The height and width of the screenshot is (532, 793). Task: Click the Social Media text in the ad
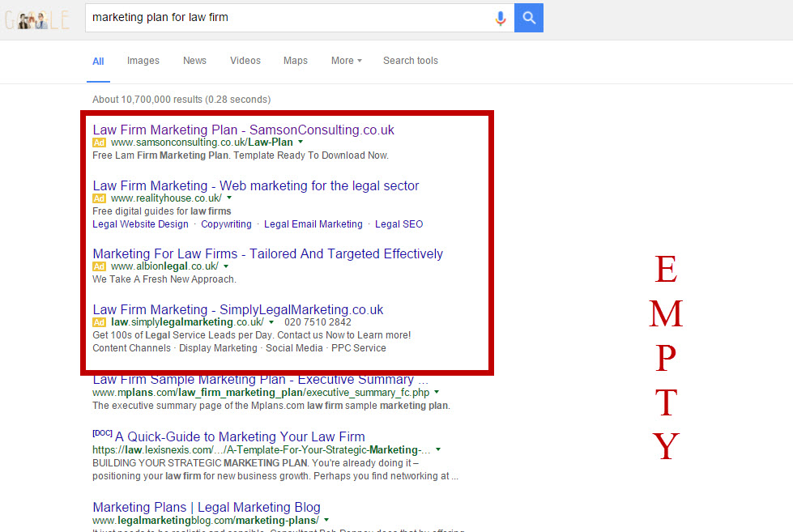tap(294, 348)
